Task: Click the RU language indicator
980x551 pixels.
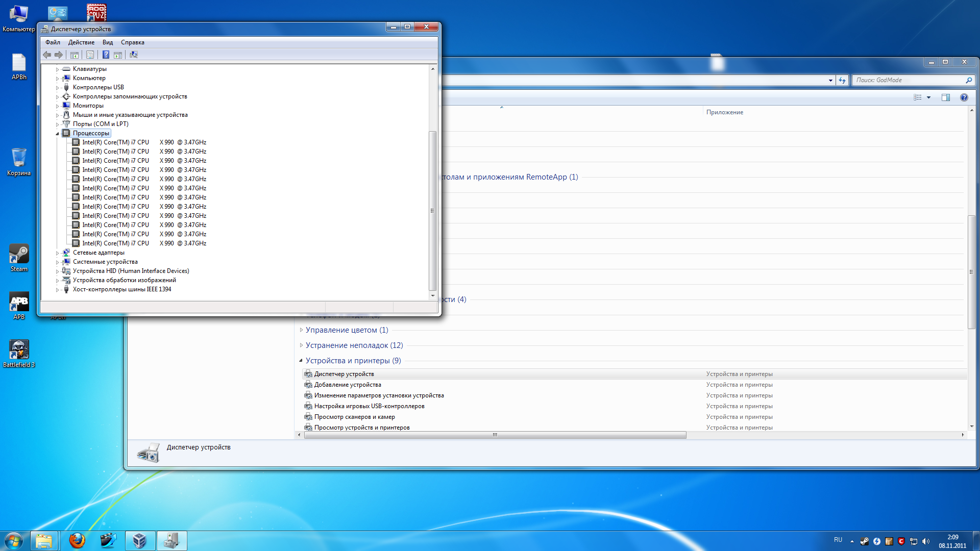Action: click(838, 540)
